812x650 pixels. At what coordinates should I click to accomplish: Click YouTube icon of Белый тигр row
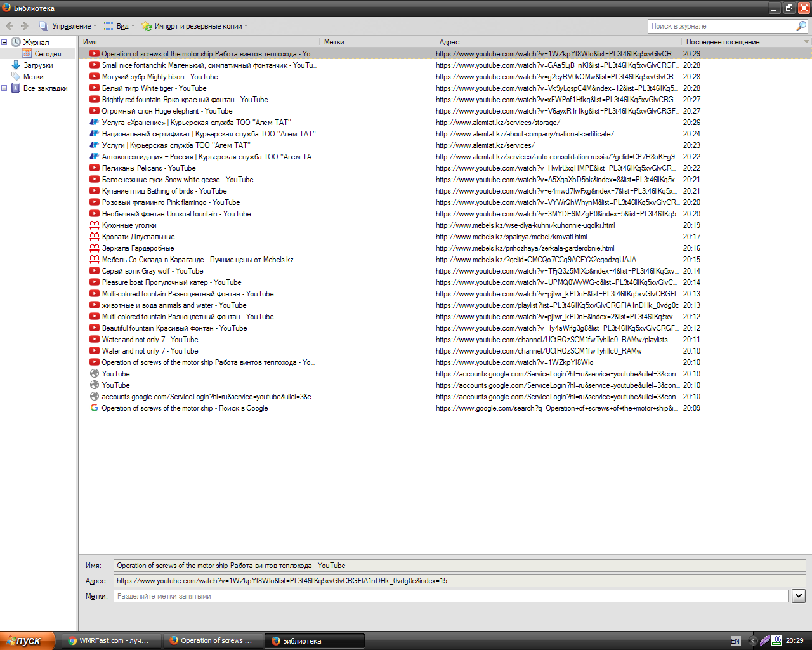click(x=95, y=88)
